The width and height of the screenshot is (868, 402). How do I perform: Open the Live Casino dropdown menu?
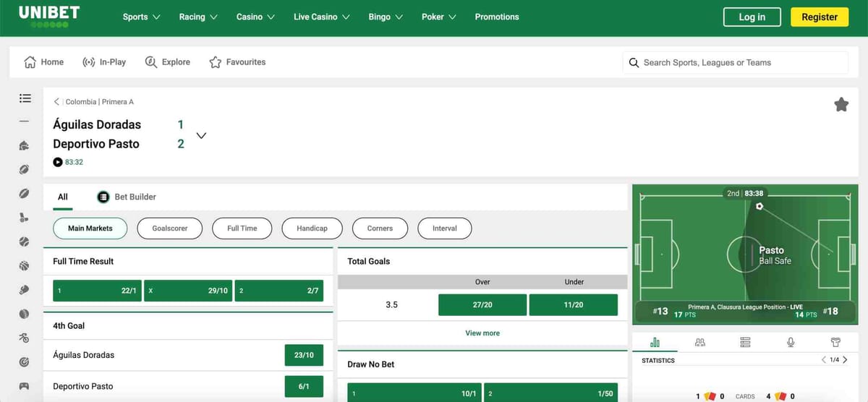point(322,17)
